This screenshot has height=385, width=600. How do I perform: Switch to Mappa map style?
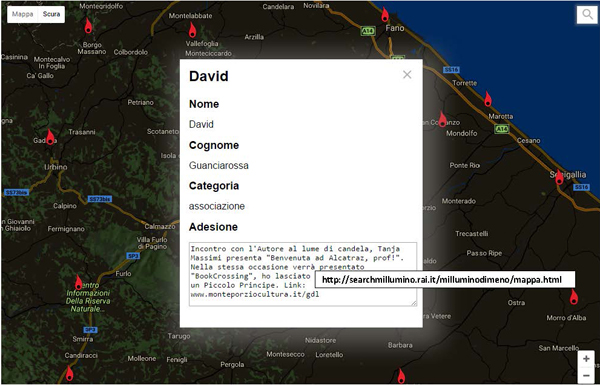23,14
